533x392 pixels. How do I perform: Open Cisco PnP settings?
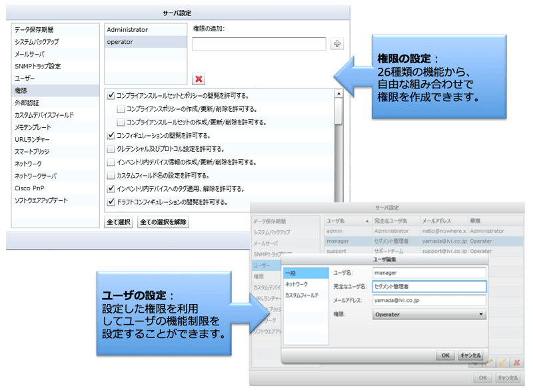55,188
